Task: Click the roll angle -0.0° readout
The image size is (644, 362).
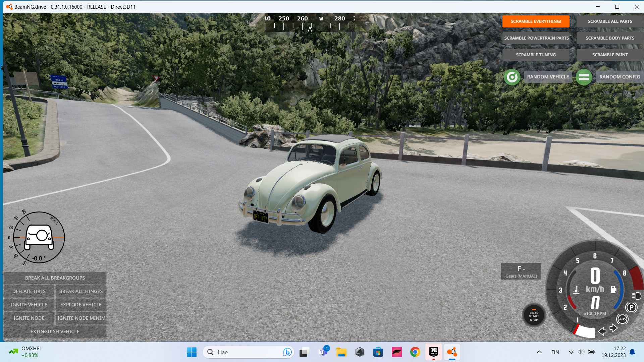Action: coord(39,258)
